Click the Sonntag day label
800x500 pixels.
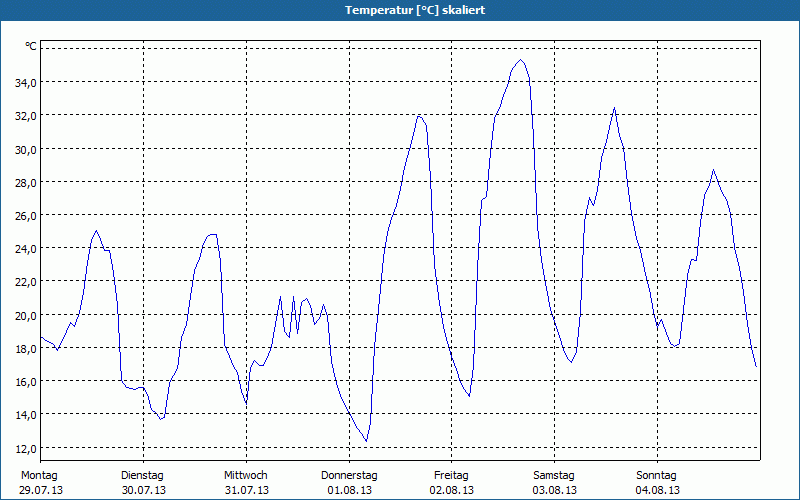[x=657, y=476]
